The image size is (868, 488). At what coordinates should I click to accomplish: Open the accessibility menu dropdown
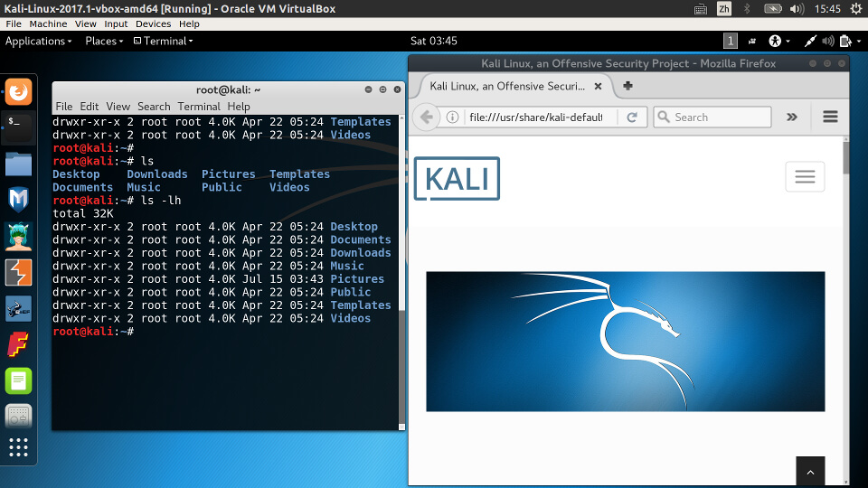pyautogui.click(x=778, y=41)
